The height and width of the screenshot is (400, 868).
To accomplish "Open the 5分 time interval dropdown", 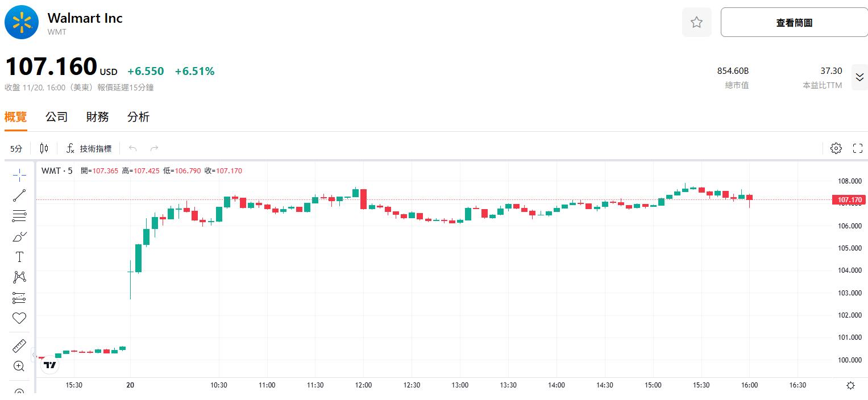I will [x=16, y=149].
